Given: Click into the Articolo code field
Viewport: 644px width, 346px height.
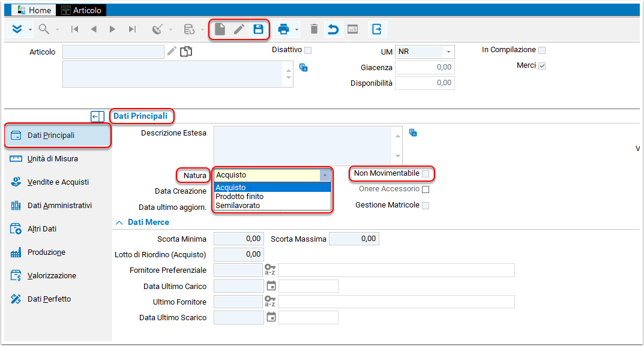Looking at the screenshot, I should [113, 52].
